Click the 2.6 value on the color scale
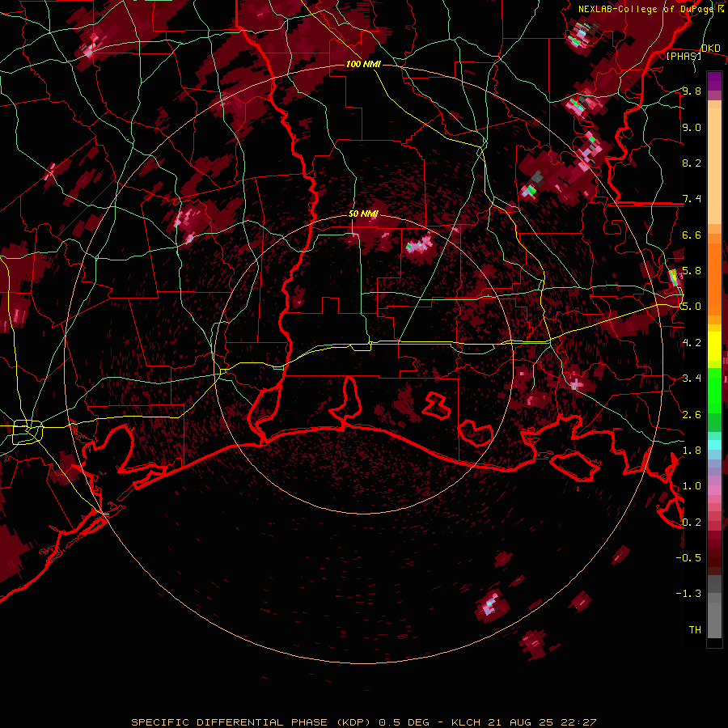This screenshot has width=728, height=728. pyautogui.click(x=692, y=415)
